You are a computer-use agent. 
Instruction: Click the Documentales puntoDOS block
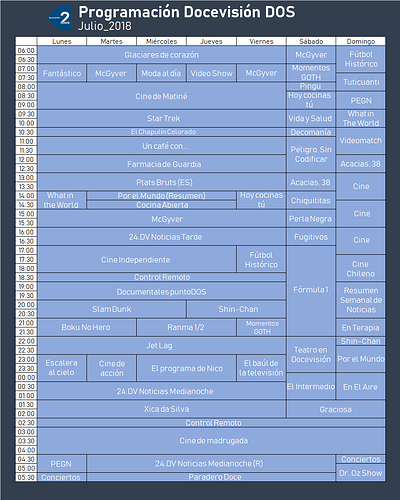tap(161, 292)
